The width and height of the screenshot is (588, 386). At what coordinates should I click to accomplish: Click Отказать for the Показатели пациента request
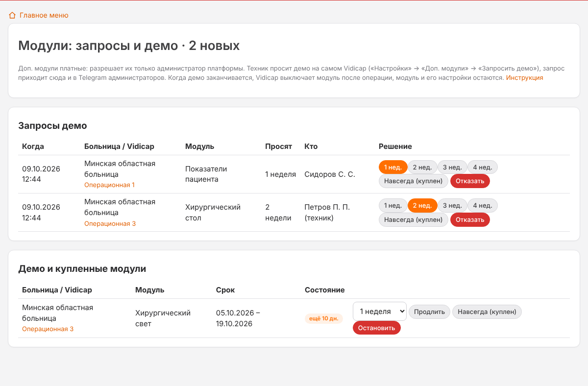[x=470, y=181]
